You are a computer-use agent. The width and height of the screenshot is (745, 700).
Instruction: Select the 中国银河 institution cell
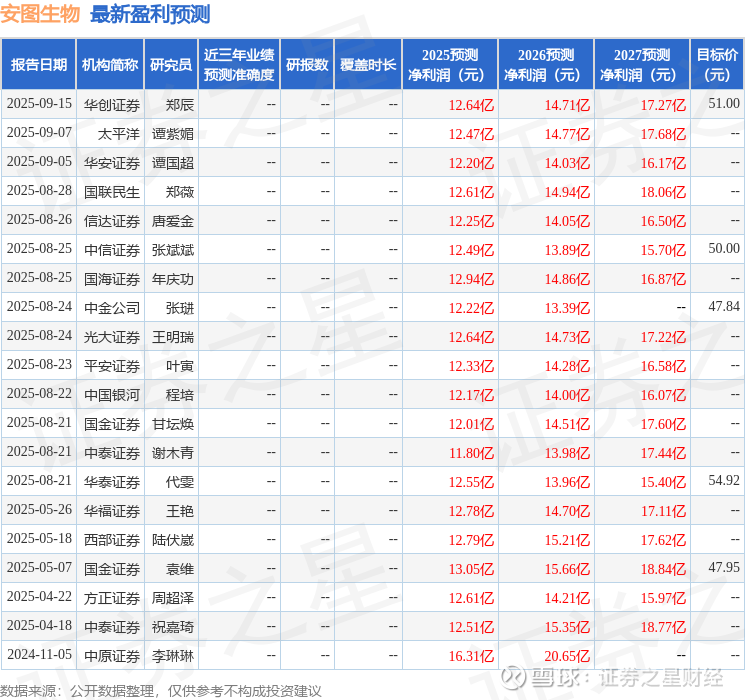pos(112,394)
